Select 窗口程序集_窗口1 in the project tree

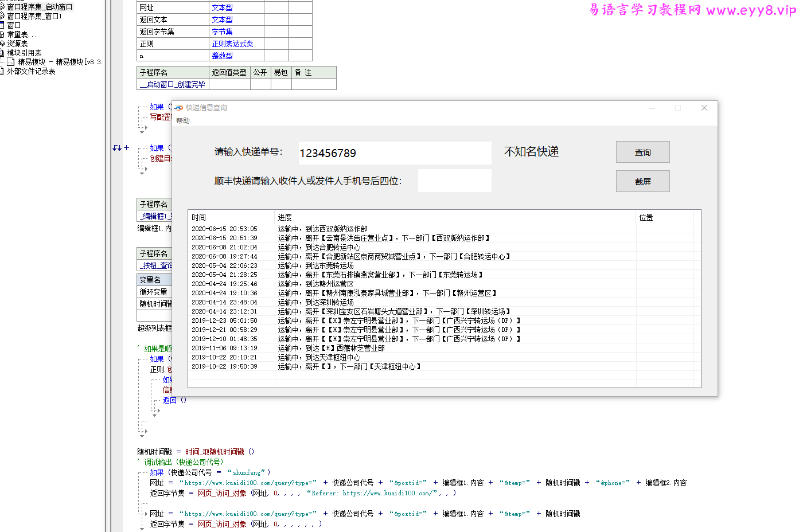click(x=34, y=16)
